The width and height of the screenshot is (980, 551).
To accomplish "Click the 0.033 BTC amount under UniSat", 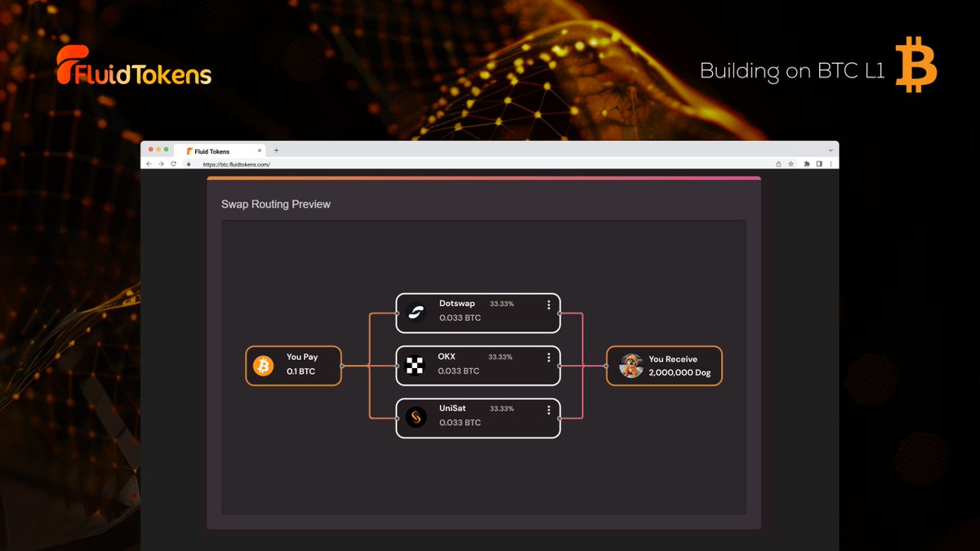I will click(460, 423).
